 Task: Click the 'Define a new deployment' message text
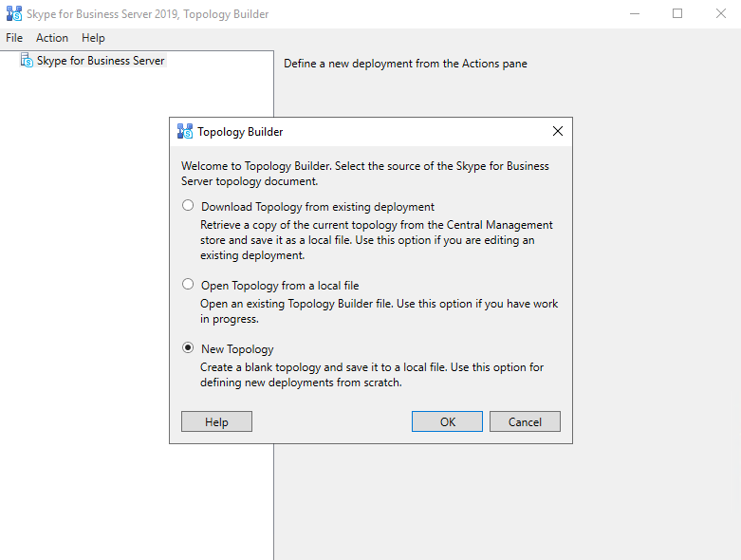coord(405,64)
